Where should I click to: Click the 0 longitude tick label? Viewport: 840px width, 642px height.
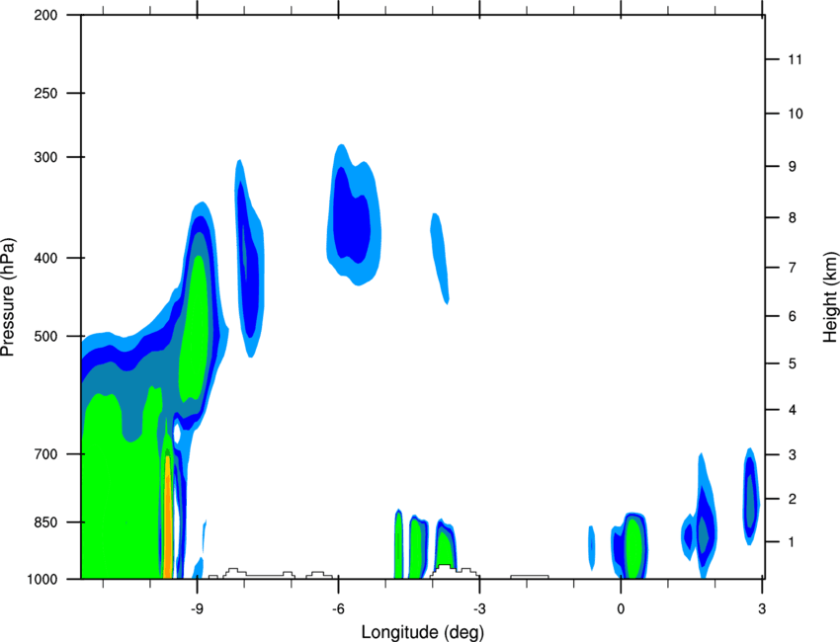point(621,608)
